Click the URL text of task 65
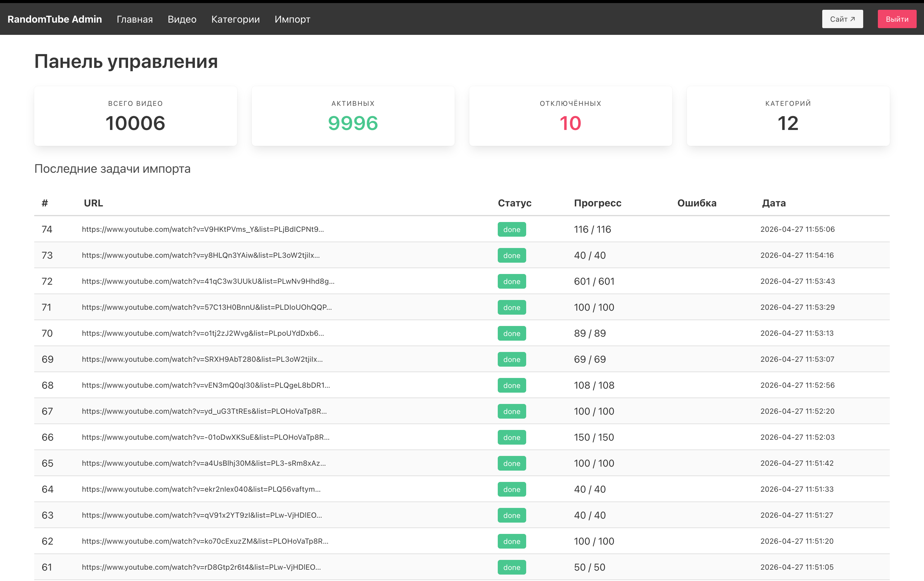 pos(204,463)
